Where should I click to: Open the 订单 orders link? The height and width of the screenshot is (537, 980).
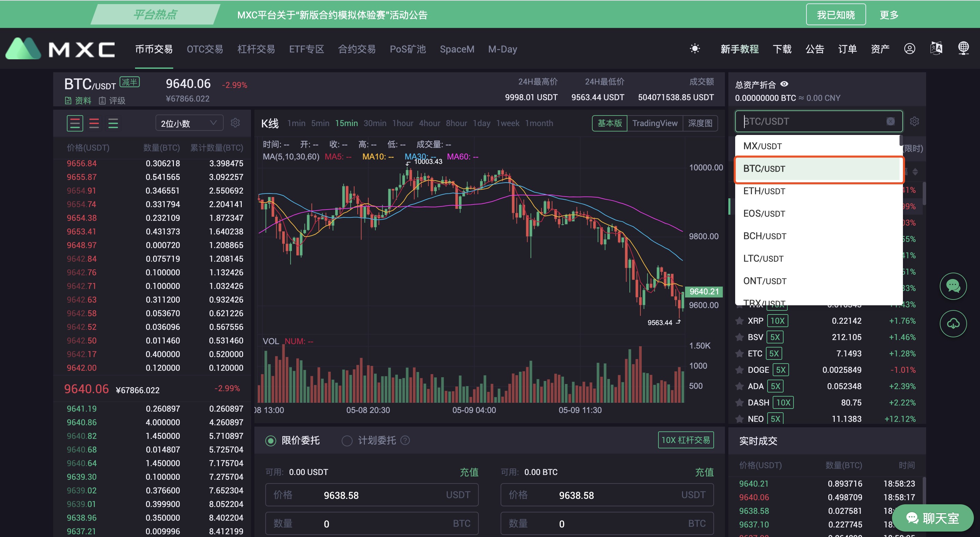click(x=847, y=49)
